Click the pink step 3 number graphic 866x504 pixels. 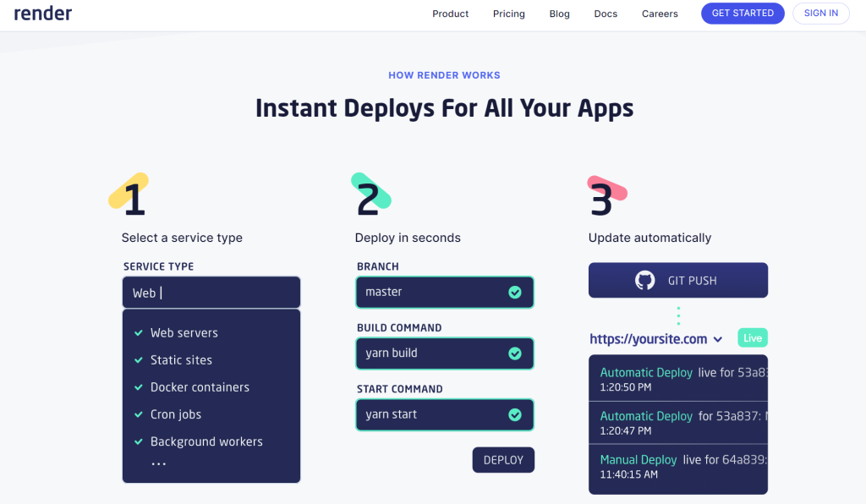604,197
